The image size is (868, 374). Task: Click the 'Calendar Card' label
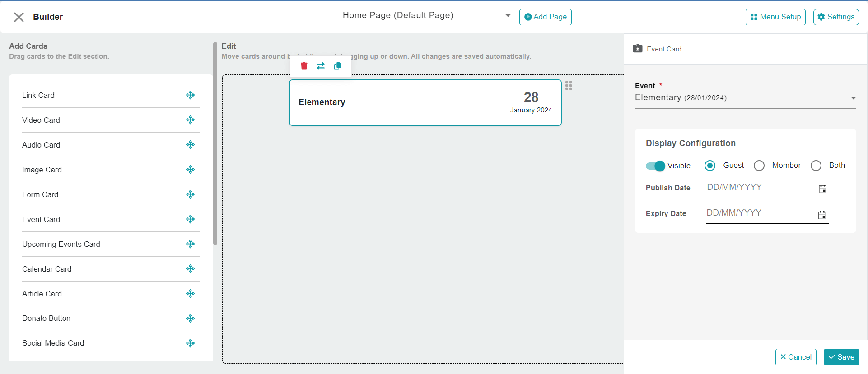tap(47, 269)
